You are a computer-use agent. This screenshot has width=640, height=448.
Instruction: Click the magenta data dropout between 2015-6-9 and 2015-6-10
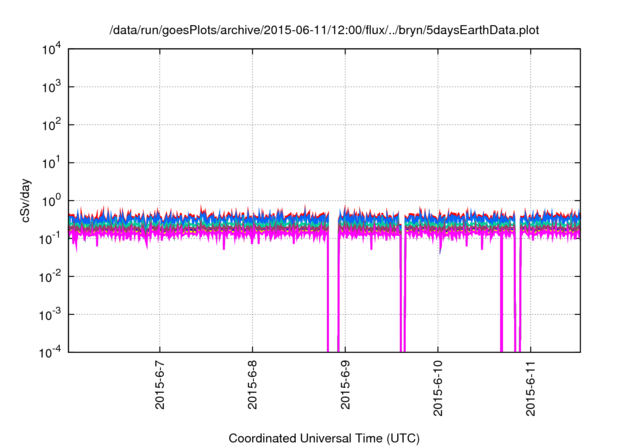(x=402, y=290)
